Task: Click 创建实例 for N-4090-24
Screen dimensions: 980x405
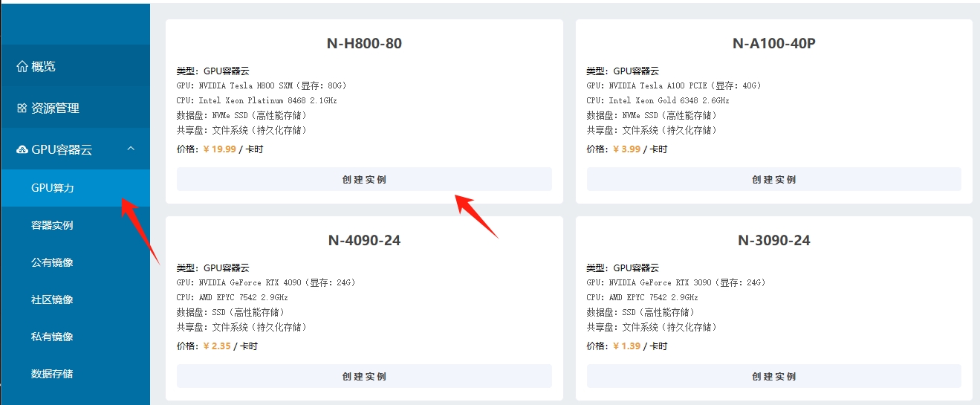Action: click(x=364, y=376)
